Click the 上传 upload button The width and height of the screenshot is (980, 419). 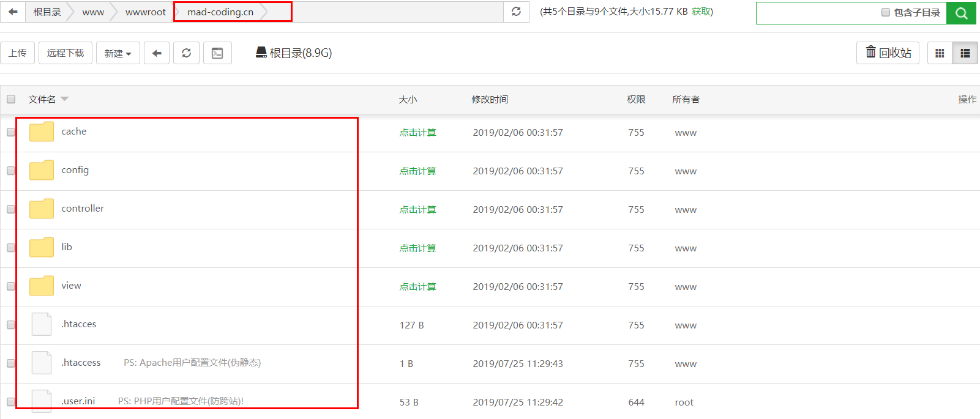click(18, 53)
